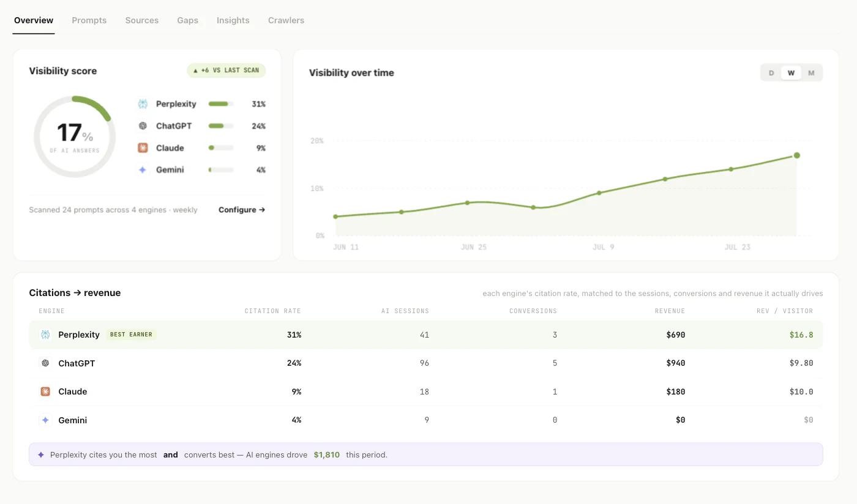
Task: Click the latest highlighted chart data point
Action: 796,155
